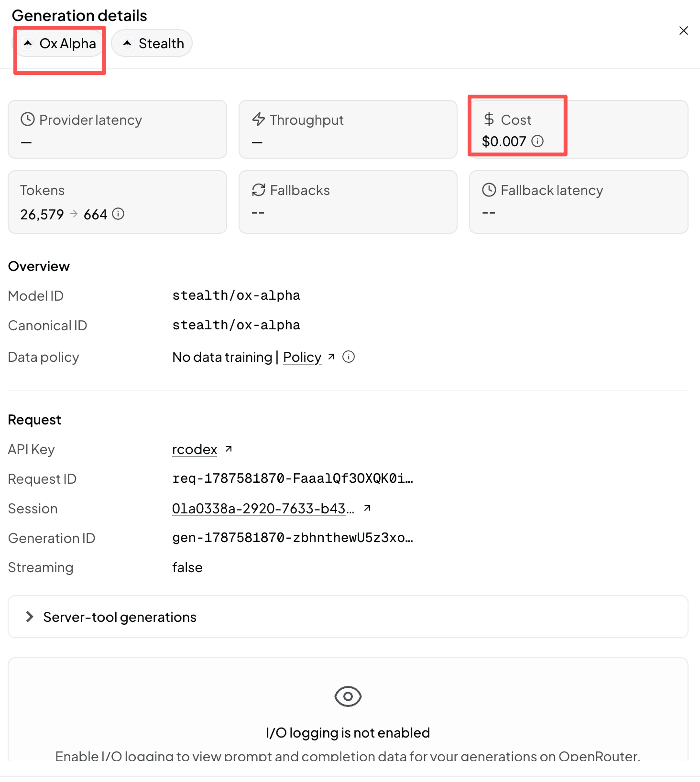Click the Overview section heading

click(x=39, y=266)
